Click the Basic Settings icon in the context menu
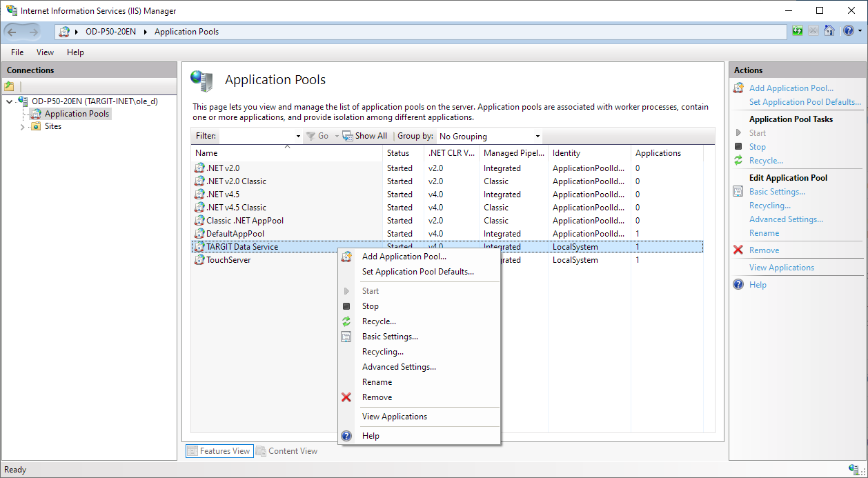Viewport: 868px width, 478px height. pyautogui.click(x=346, y=337)
